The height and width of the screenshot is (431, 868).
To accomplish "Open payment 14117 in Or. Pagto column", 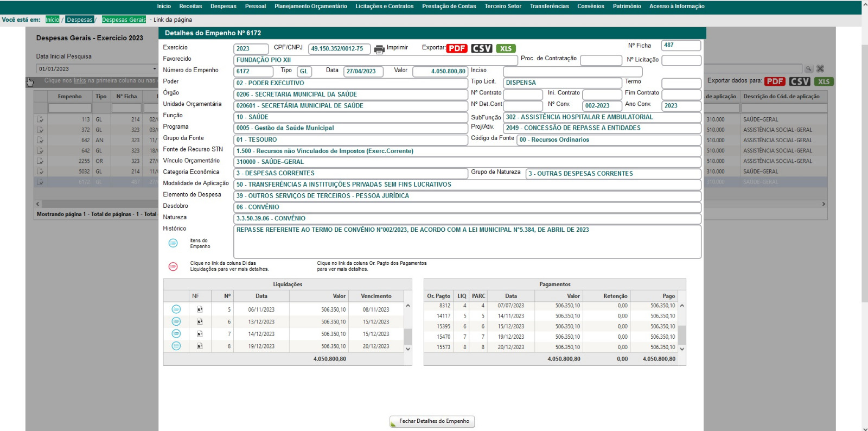I will (x=443, y=316).
